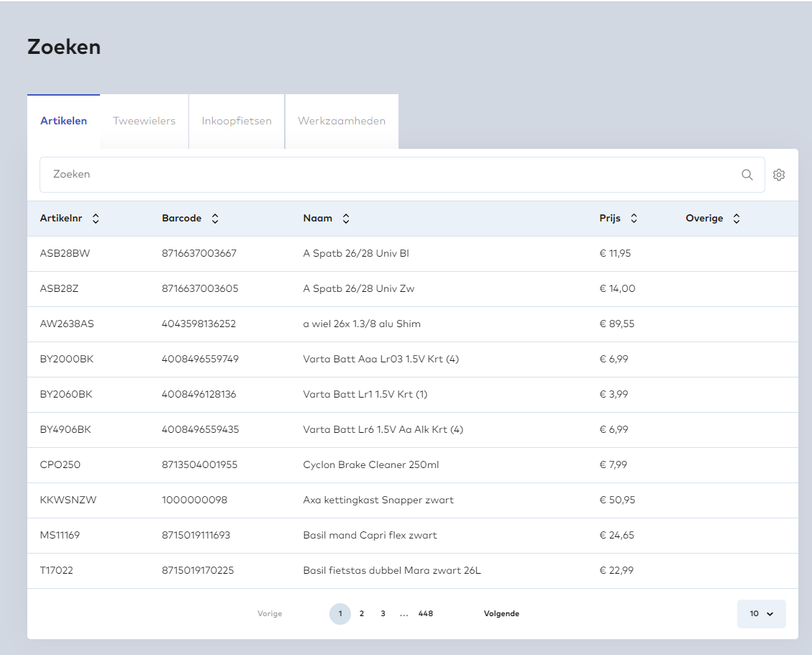Jump to page 3
Image resolution: width=812 pixels, height=655 pixels.
383,614
